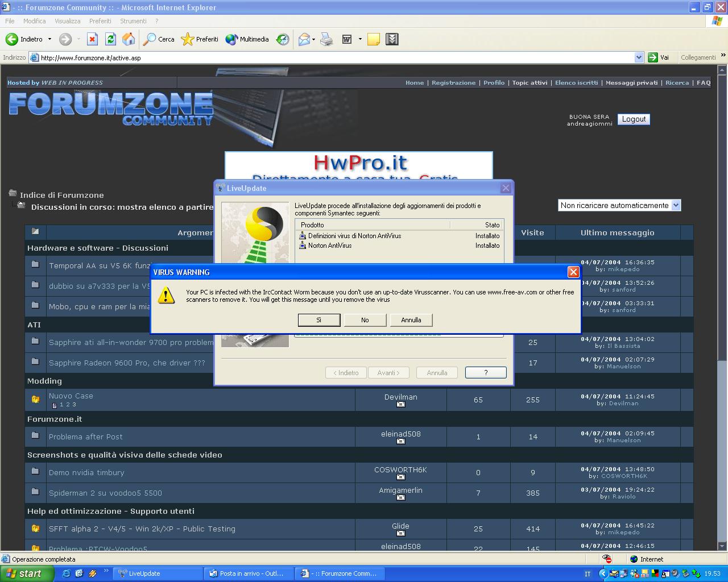Click the forum Logout button

634,119
